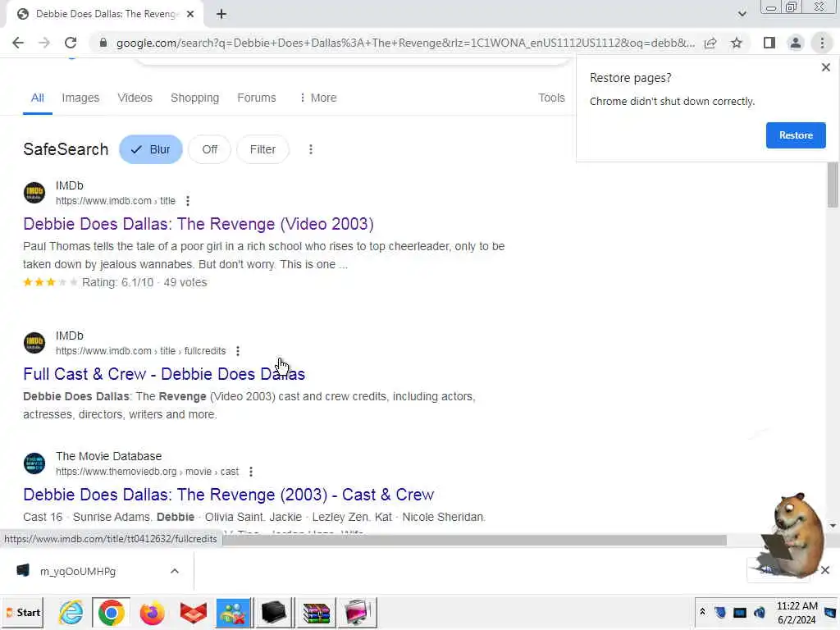840x630 pixels.
Task: Click the address bar URL
Action: (405, 43)
